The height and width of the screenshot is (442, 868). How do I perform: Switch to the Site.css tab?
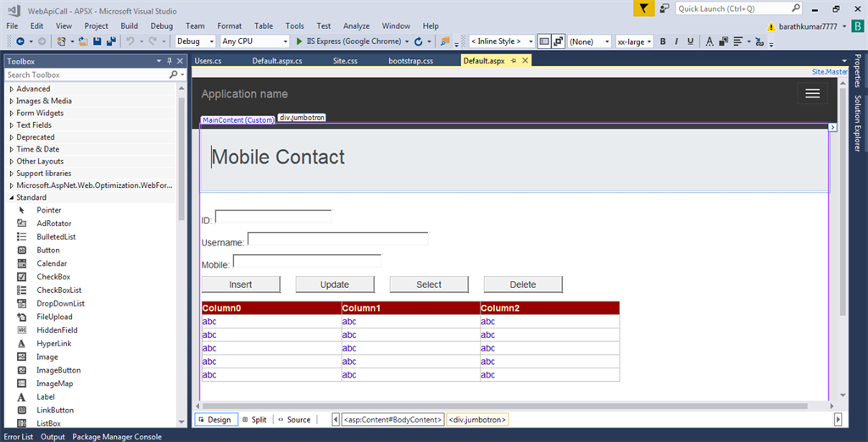[345, 61]
